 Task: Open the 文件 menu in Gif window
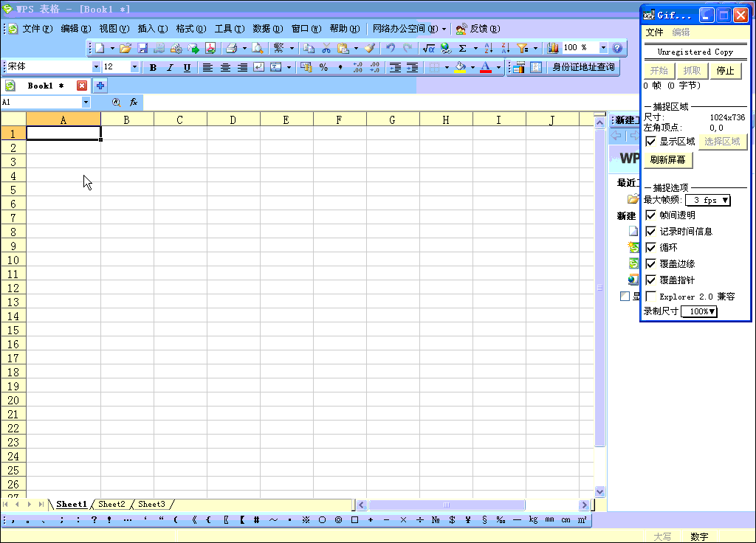click(654, 32)
